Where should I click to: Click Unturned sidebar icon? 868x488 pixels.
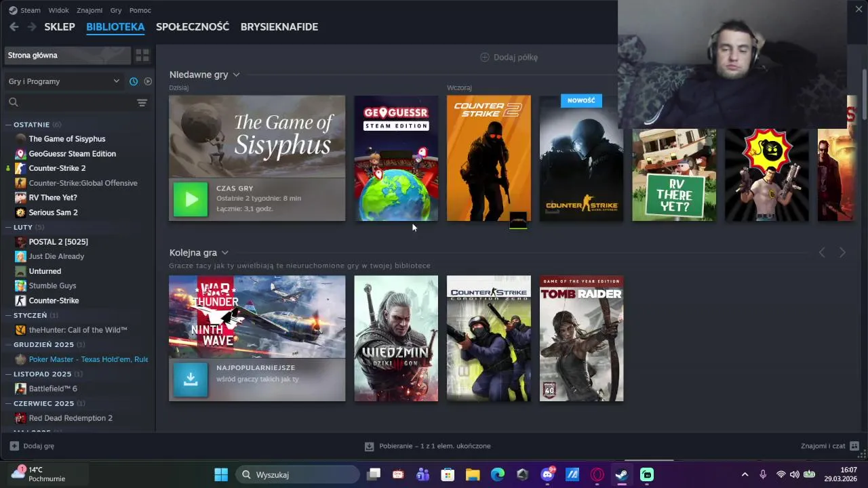[x=20, y=271]
